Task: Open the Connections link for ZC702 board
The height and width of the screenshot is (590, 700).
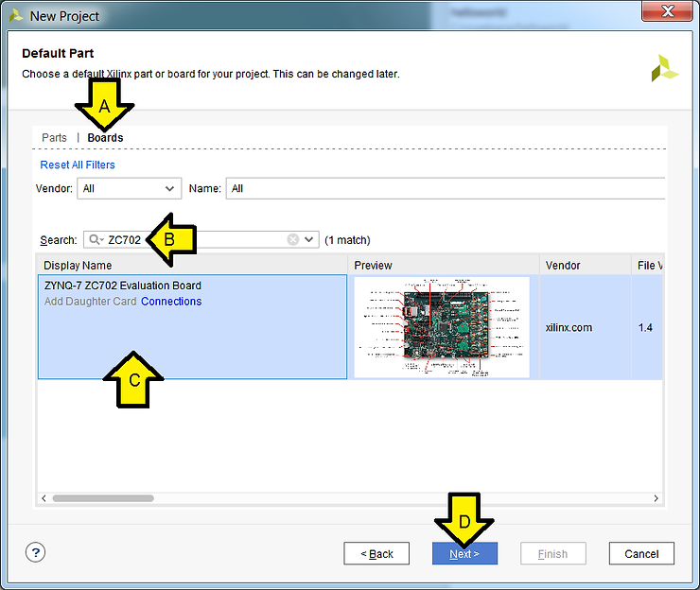Action: tap(171, 302)
